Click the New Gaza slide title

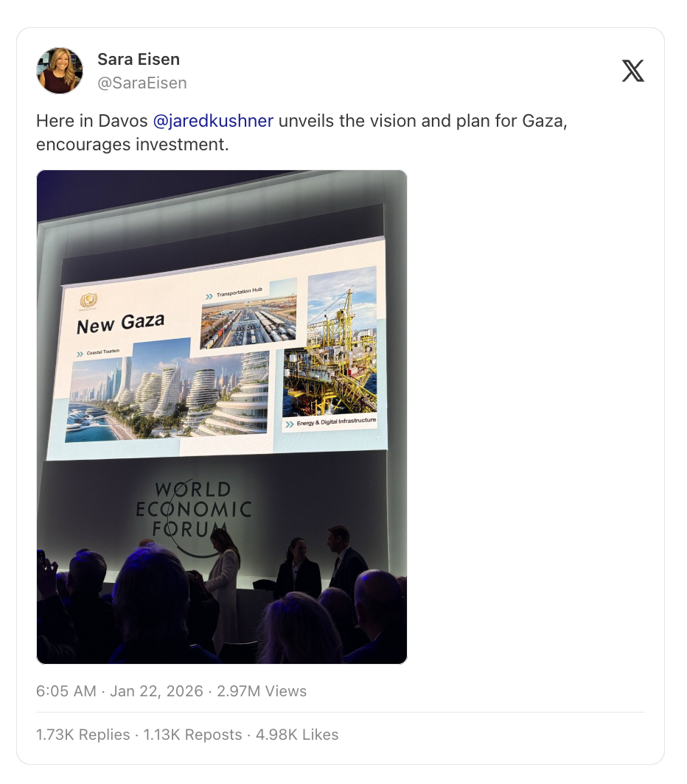click(120, 323)
